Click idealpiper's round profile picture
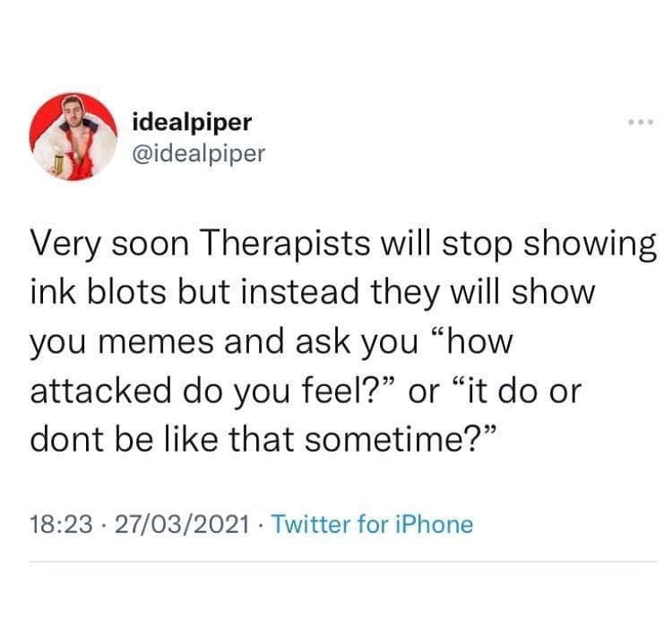This screenshot has height=628, width=672. point(73,137)
